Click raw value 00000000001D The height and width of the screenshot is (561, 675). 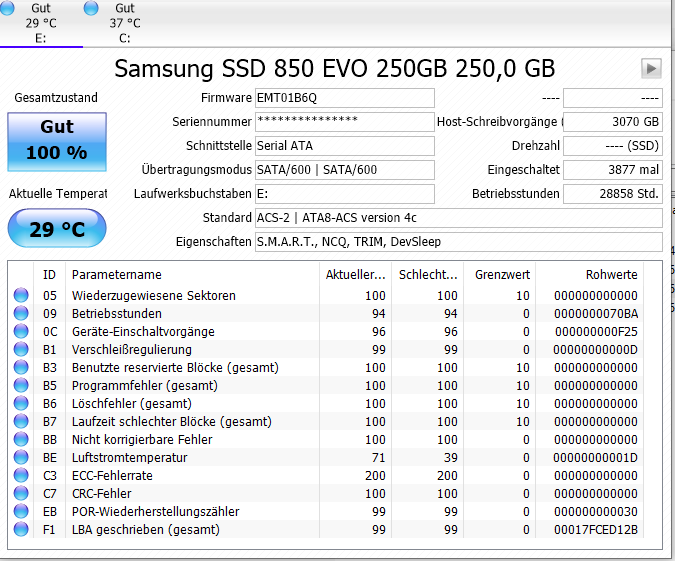[595, 458]
